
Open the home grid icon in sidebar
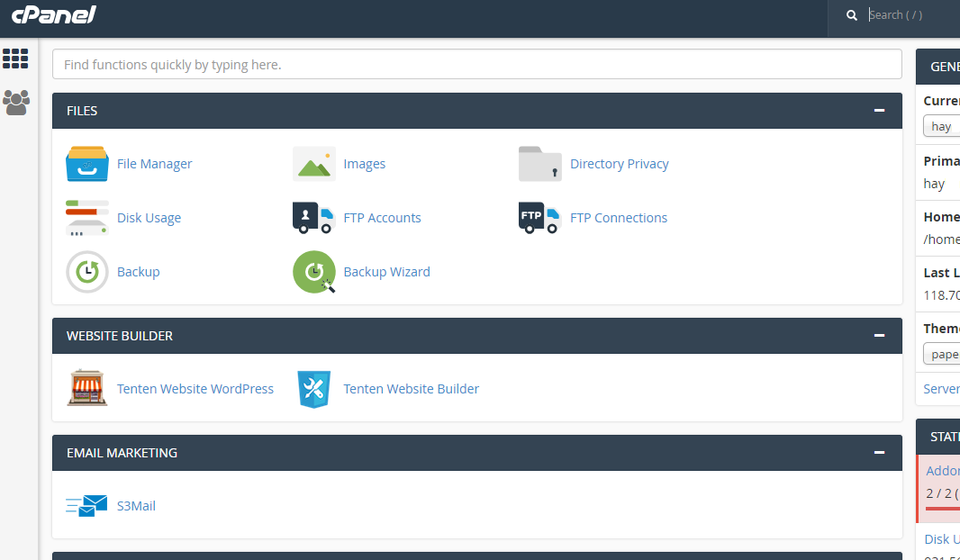(15, 59)
